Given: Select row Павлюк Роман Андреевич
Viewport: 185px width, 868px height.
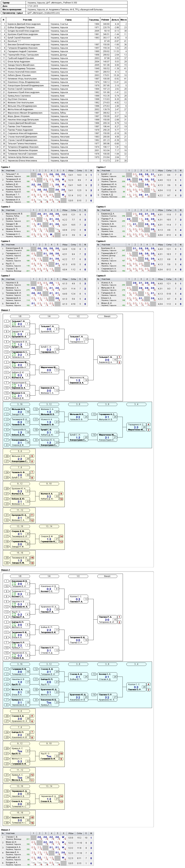Looking at the screenshot, I should (x=64, y=130).
